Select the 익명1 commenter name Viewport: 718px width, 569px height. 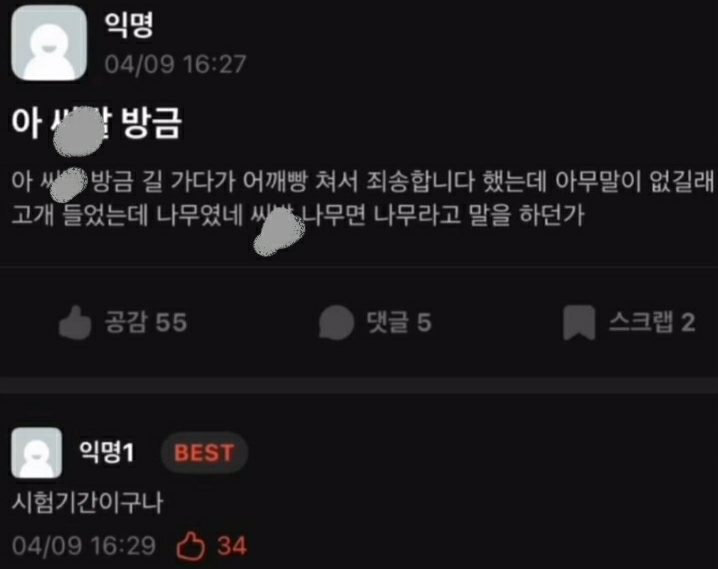(x=107, y=452)
